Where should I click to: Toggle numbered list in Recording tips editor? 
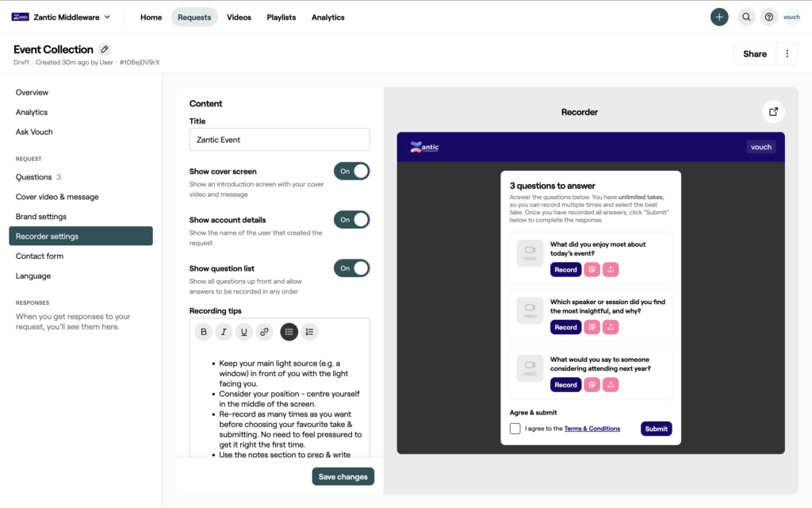click(x=309, y=332)
